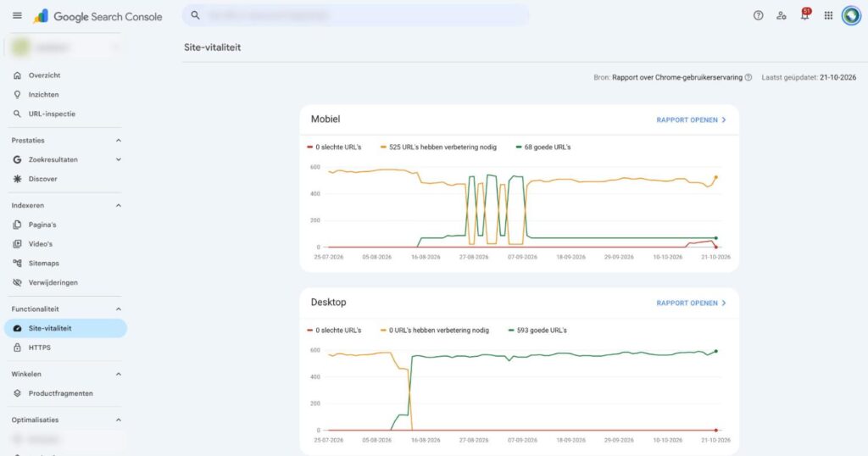This screenshot has width=868, height=456.
Task: Open the hamburger main menu
Action: click(x=17, y=15)
